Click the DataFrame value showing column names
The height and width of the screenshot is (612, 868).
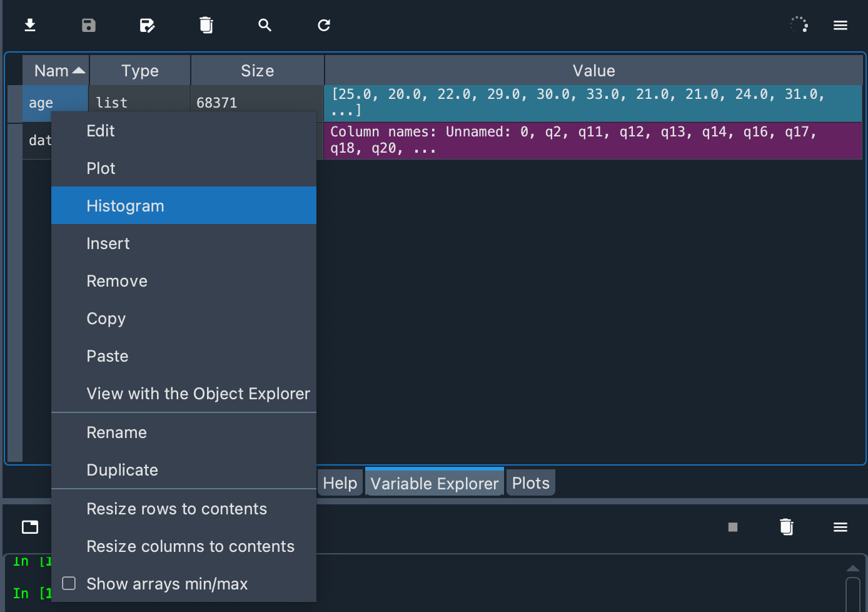(x=593, y=140)
